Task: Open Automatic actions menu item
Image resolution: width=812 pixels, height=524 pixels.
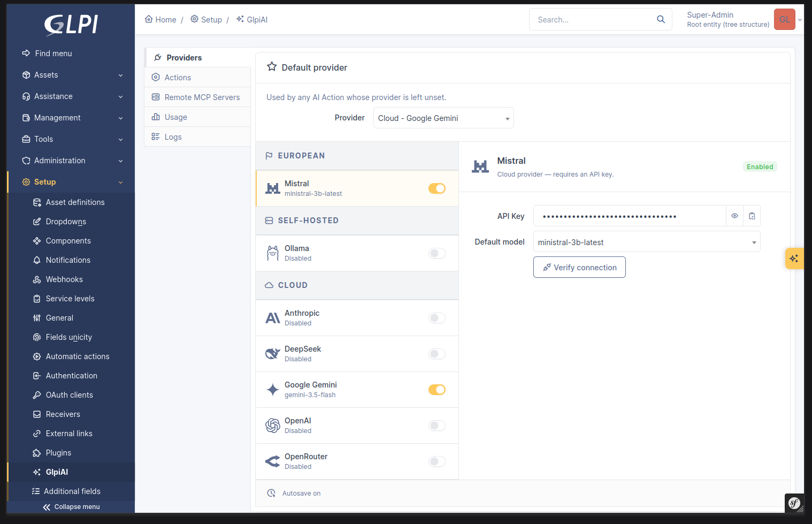Action: (x=72, y=356)
